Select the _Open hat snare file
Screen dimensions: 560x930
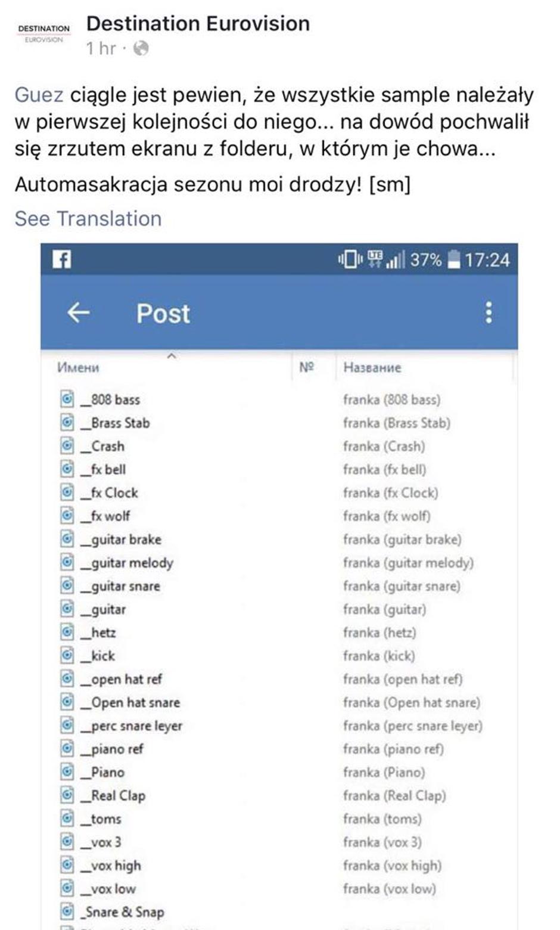click(135, 702)
